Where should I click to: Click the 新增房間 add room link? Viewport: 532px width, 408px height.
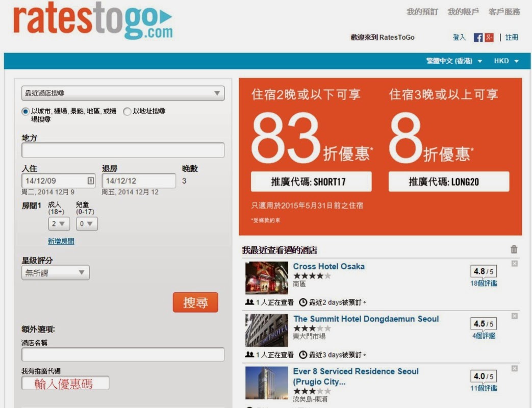(61, 241)
